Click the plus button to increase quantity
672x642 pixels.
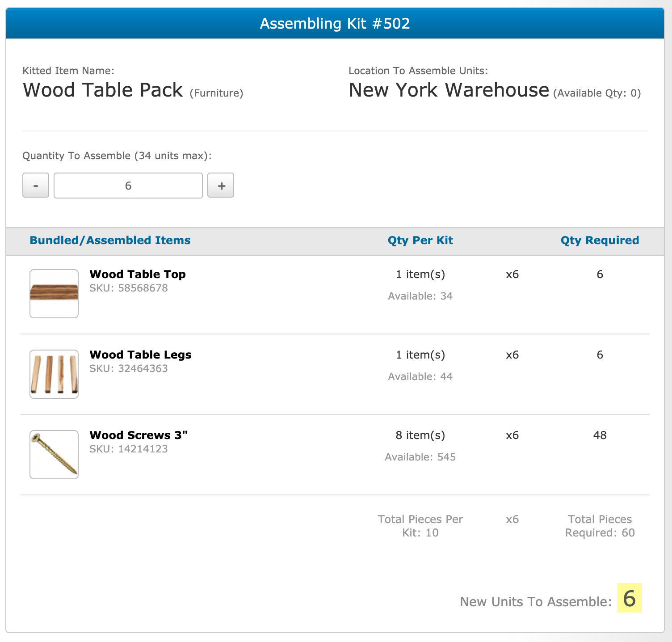pos(221,186)
